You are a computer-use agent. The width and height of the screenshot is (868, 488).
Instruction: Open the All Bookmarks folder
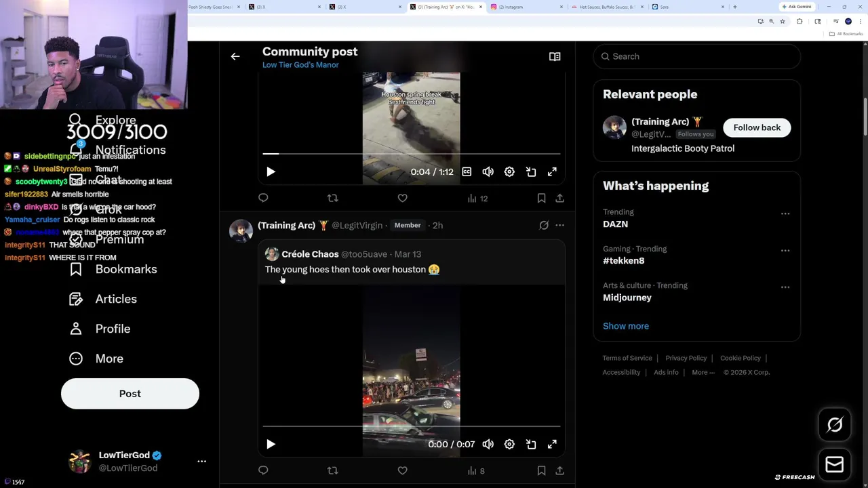coord(848,34)
